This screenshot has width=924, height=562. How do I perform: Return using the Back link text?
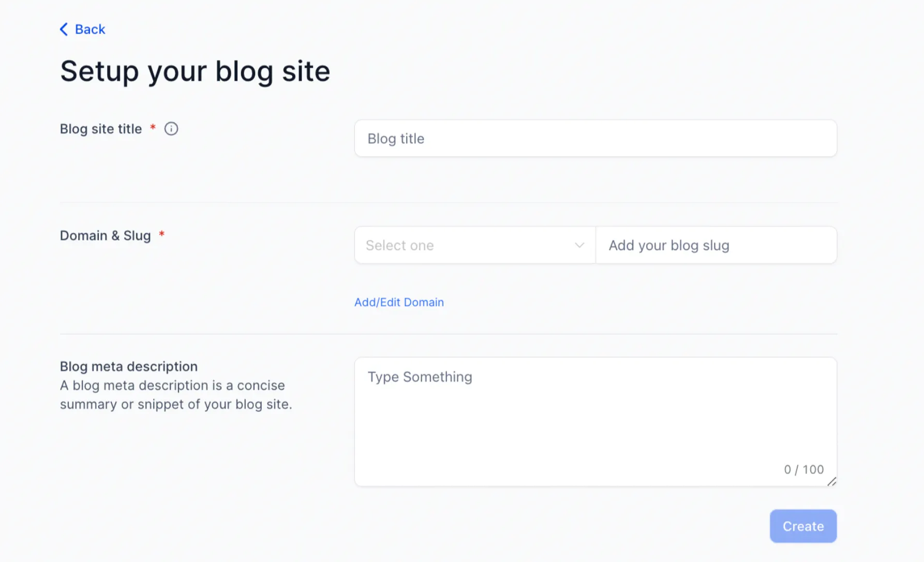90,29
